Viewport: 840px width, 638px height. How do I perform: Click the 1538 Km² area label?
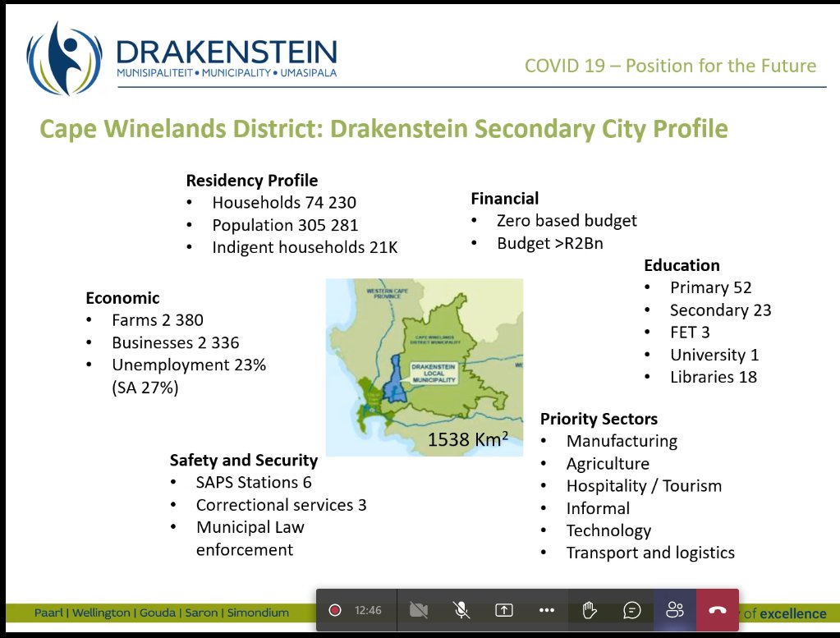pos(468,439)
